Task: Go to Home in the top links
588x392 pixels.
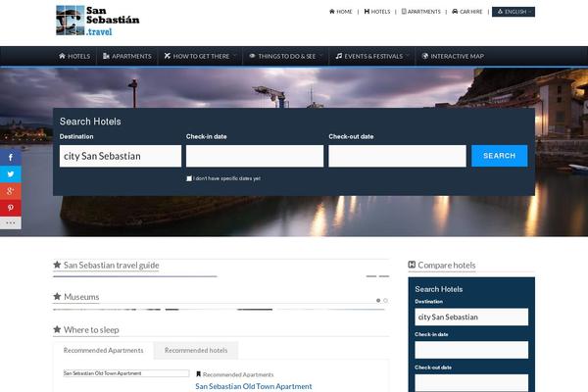Action: pos(341,12)
